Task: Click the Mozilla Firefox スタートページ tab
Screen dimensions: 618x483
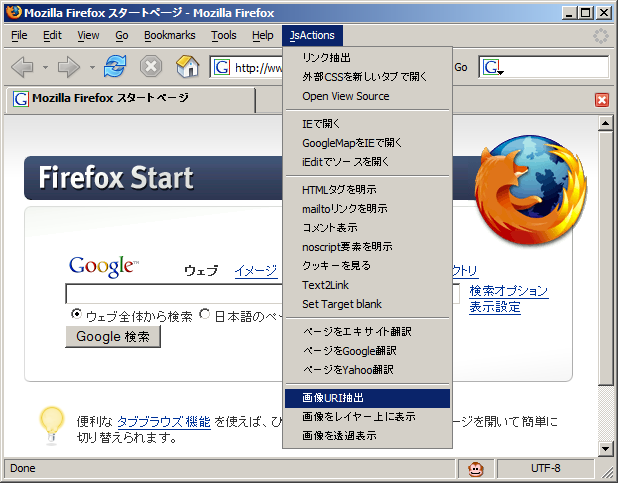Action: tap(131, 99)
